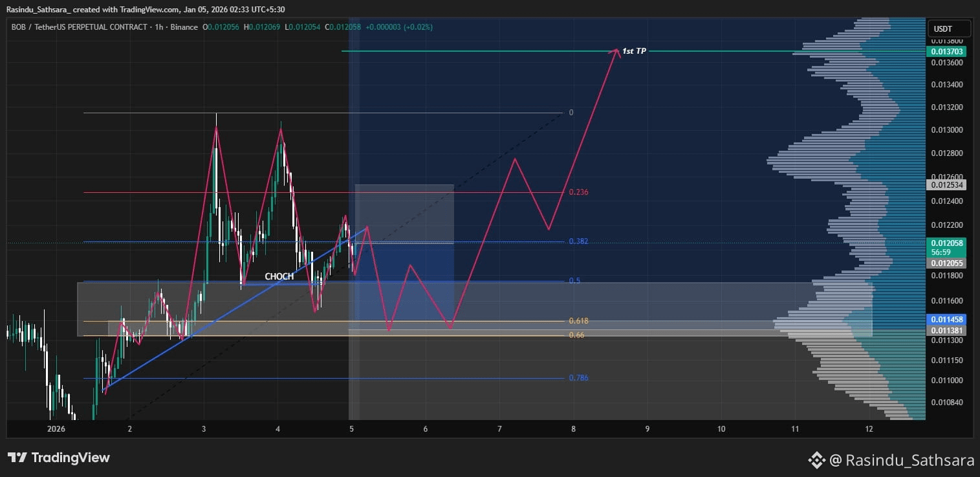Click the 0.011600 tick on price scale

point(948,301)
